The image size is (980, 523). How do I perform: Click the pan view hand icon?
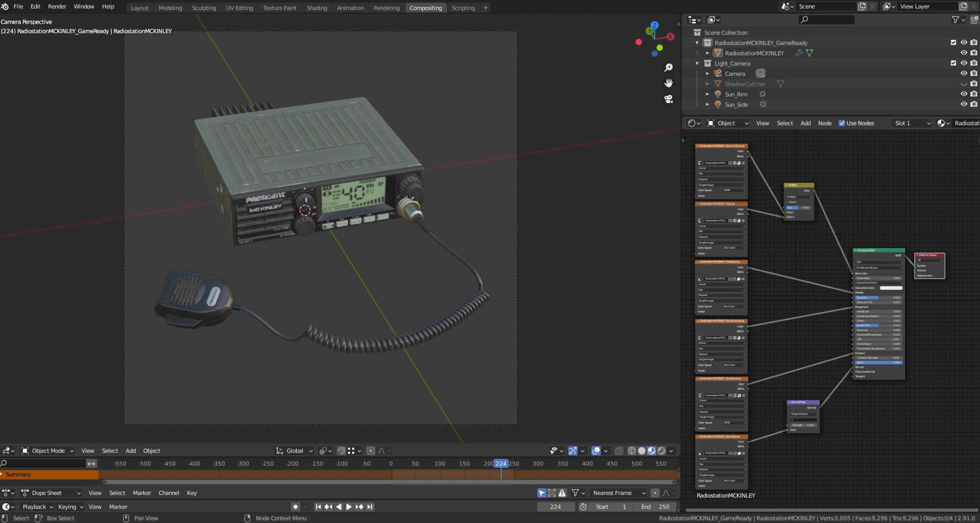(x=668, y=83)
